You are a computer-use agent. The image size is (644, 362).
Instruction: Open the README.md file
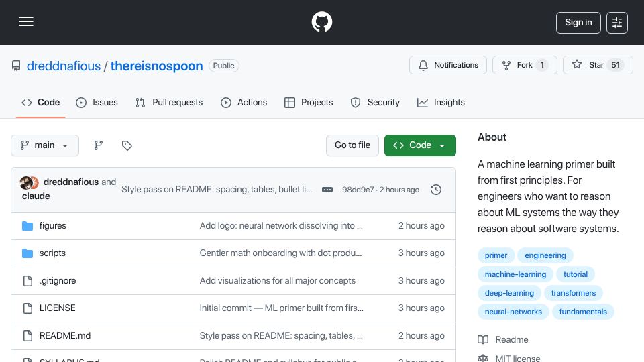(x=65, y=336)
